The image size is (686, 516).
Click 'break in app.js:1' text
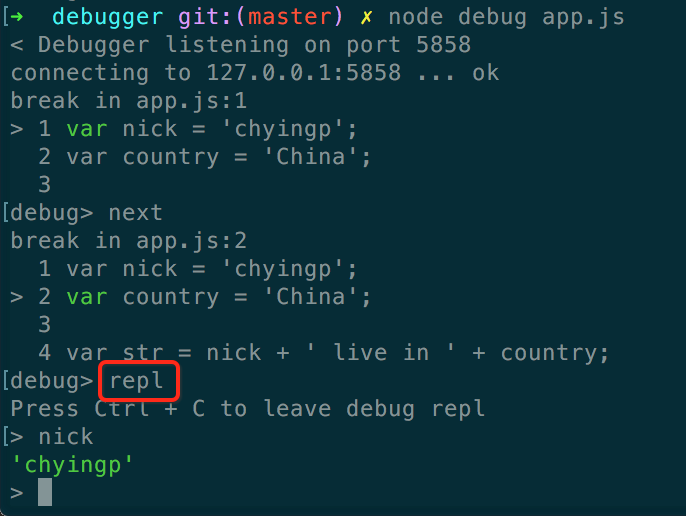pos(129,102)
